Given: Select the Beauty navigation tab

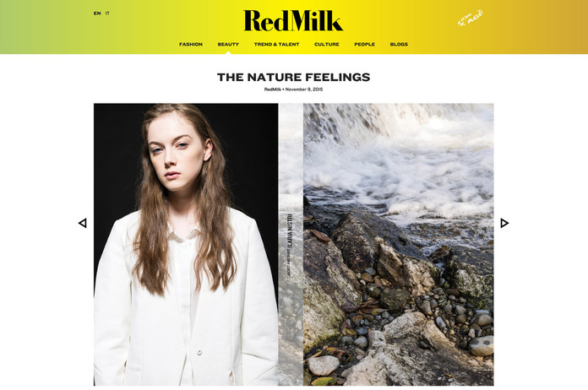Looking at the screenshot, I should click(228, 44).
